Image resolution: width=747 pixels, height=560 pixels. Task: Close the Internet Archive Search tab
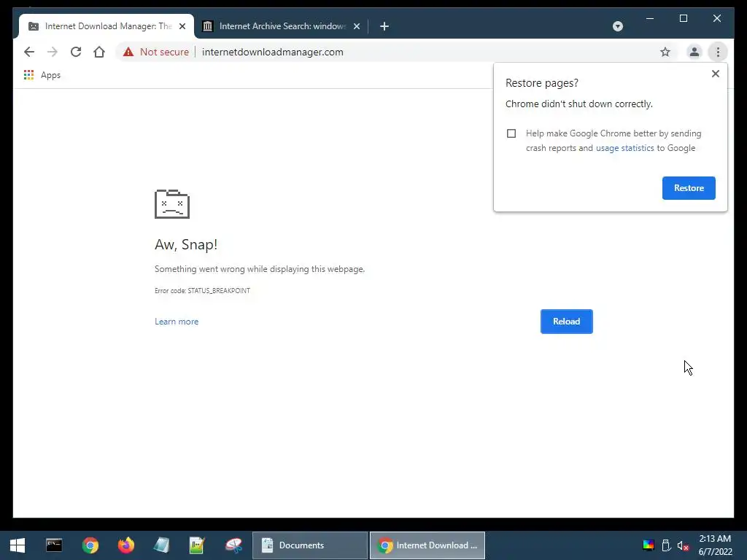point(357,26)
